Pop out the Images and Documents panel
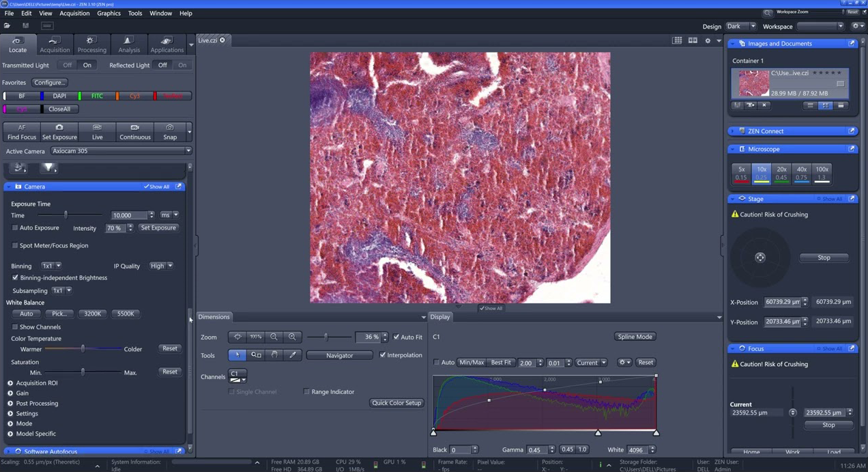This screenshot has width=868, height=472. coord(852,44)
